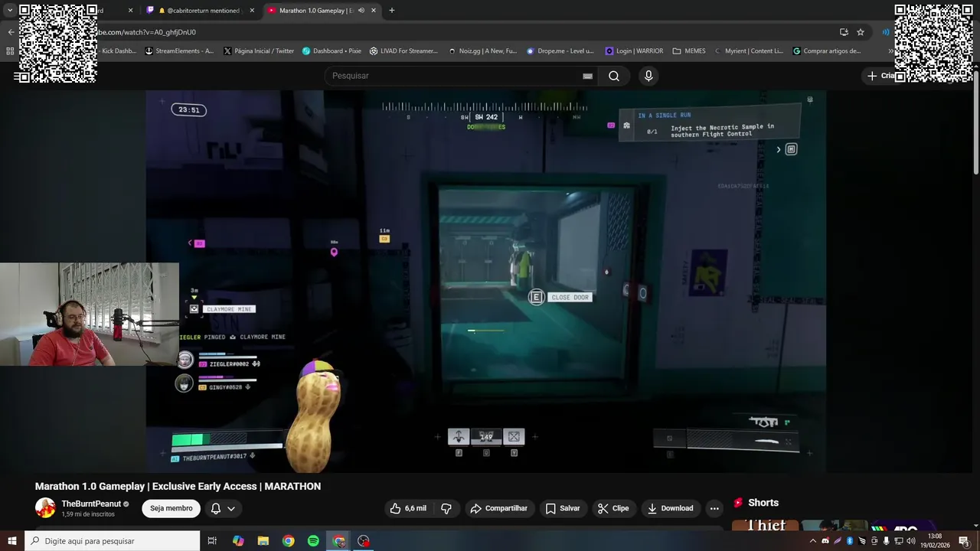
Task: Click the install/cast icon in address bar
Action: (x=844, y=32)
